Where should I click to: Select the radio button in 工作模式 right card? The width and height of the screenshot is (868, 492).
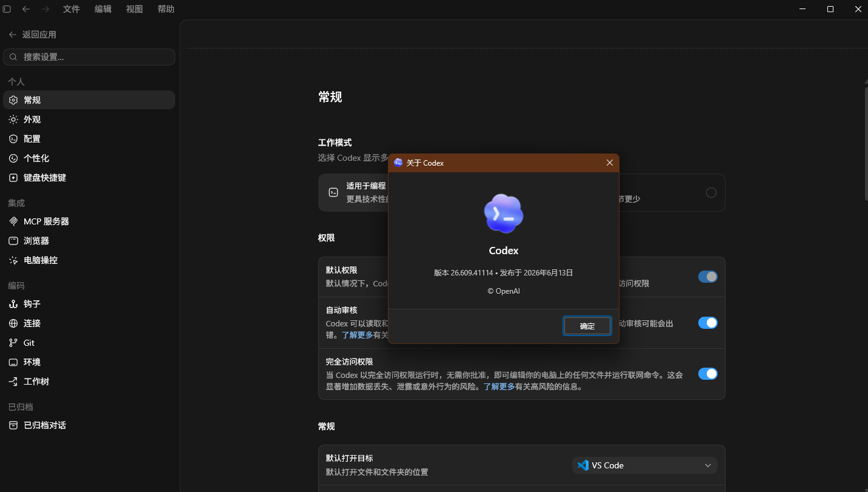[x=711, y=192]
